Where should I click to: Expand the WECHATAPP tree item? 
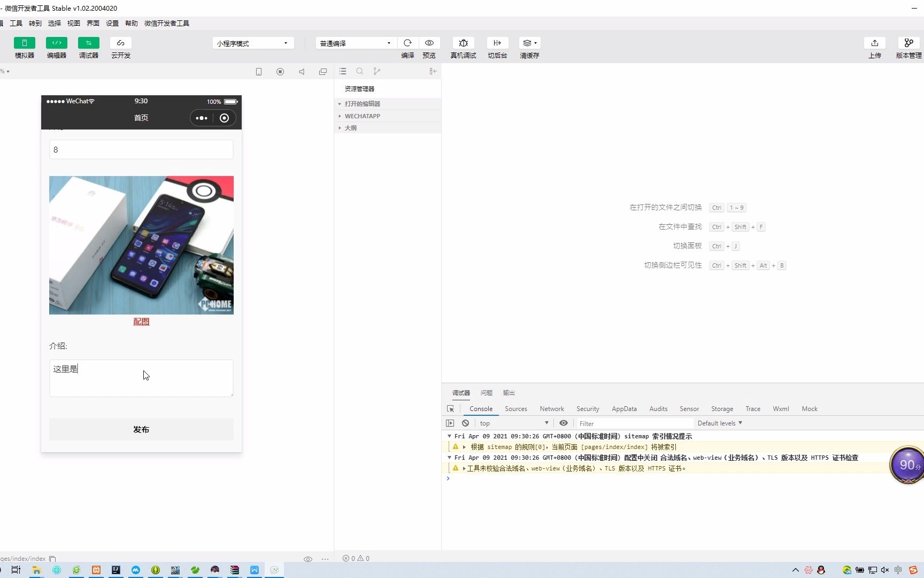click(340, 116)
